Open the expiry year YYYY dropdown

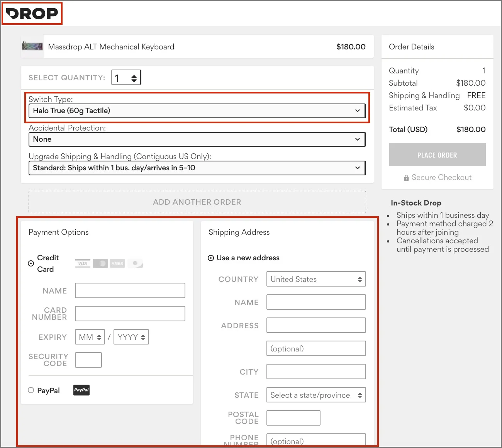click(131, 337)
